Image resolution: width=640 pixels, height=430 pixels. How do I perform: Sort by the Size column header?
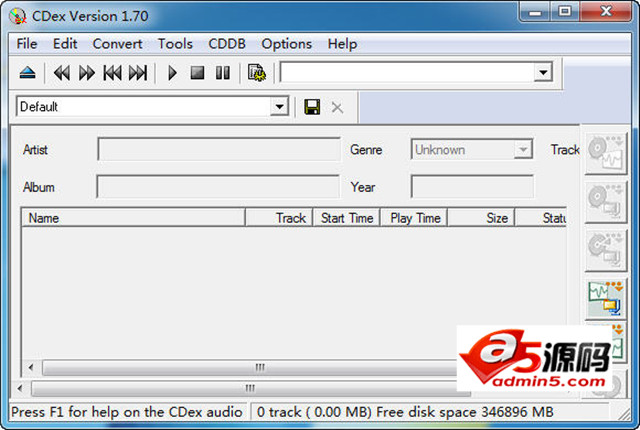[481, 218]
